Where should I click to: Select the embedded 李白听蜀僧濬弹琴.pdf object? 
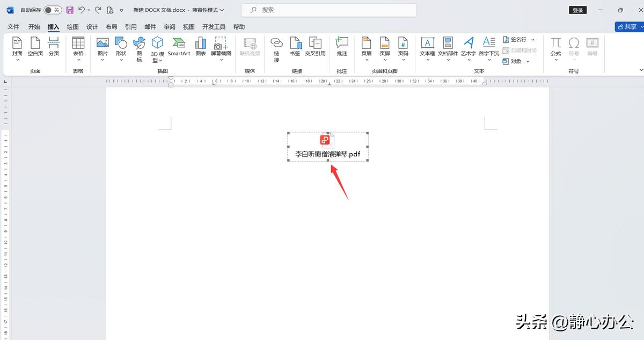pos(328,147)
